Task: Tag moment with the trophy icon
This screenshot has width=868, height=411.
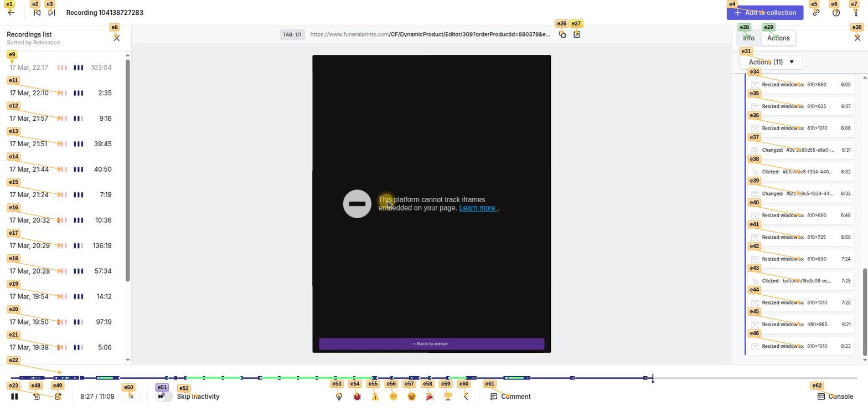Action: 448,397
